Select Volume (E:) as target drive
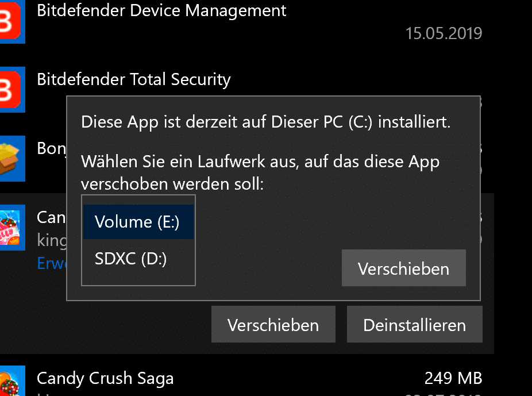This screenshot has width=532, height=396. point(138,222)
